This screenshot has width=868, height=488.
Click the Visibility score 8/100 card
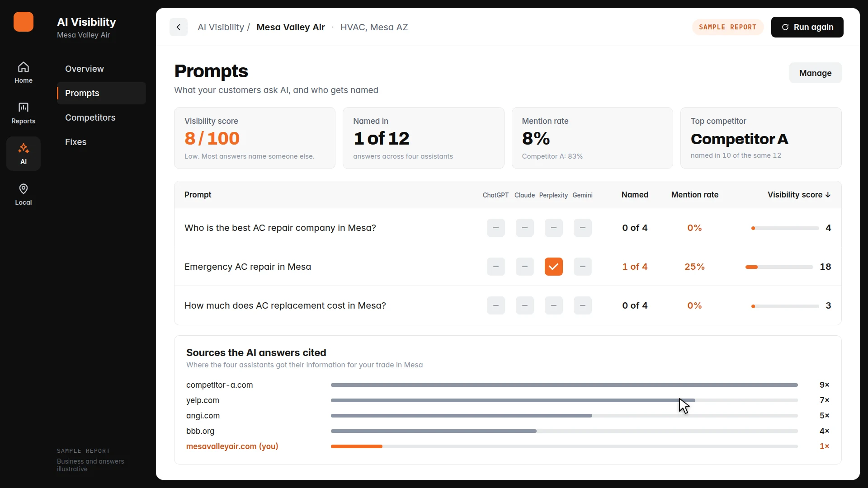[255, 138]
